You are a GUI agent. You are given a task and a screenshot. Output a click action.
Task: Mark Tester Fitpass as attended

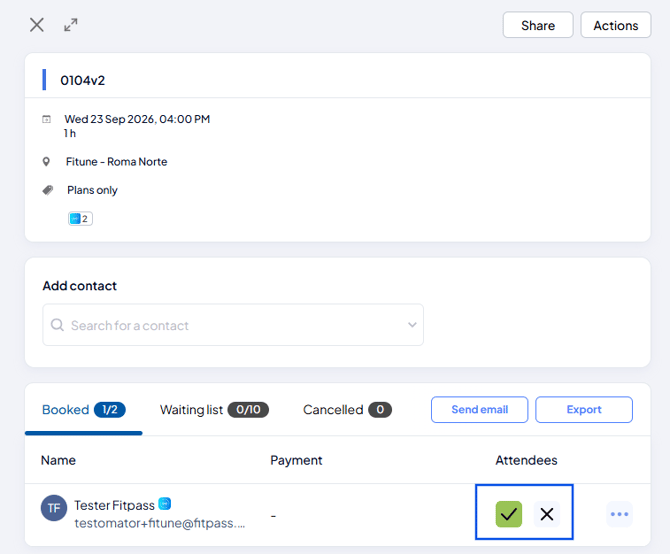(508, 514)
